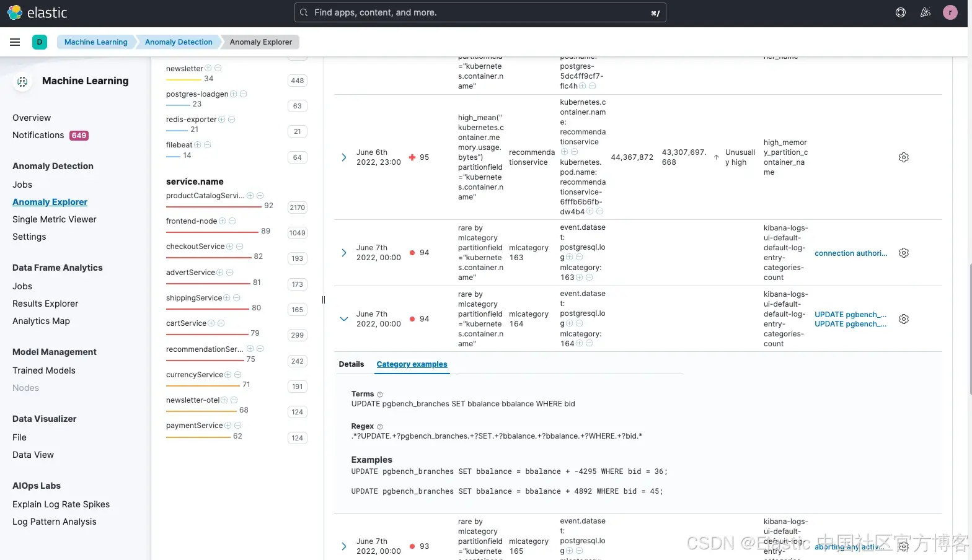Click the Machine Learning sidebar icon
Screen dimensions: 972x560
click(22, 81)
